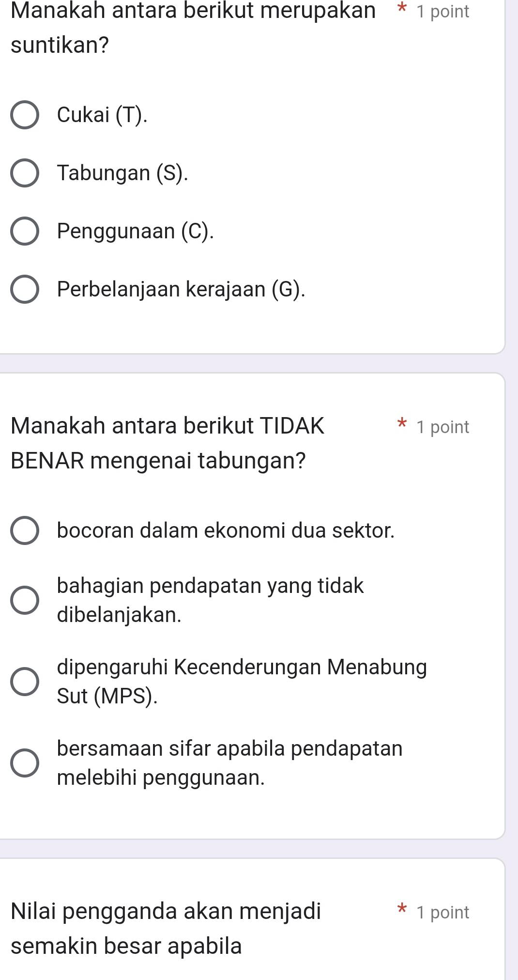Click the 'Manakah antara berikut merupakan suntikan?' question title
This screenshot has height=980, width=518.
(193, 28)
